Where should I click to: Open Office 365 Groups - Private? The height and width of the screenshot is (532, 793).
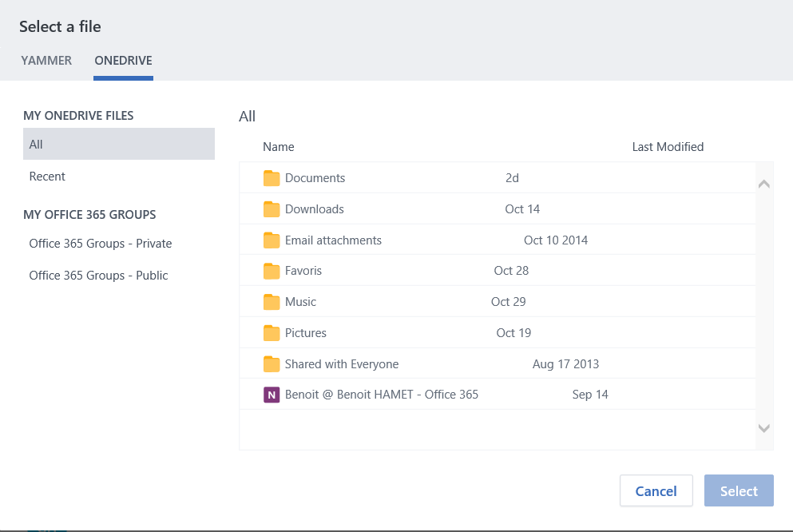(x=101, y=244)
